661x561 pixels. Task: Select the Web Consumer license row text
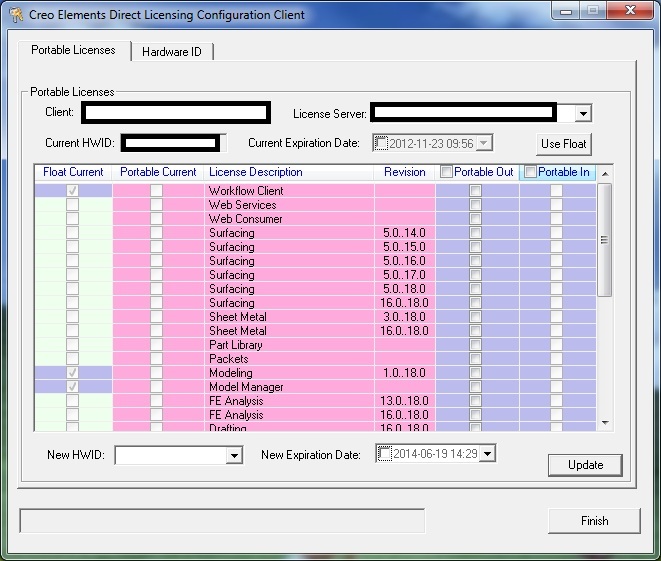(246, 219)
